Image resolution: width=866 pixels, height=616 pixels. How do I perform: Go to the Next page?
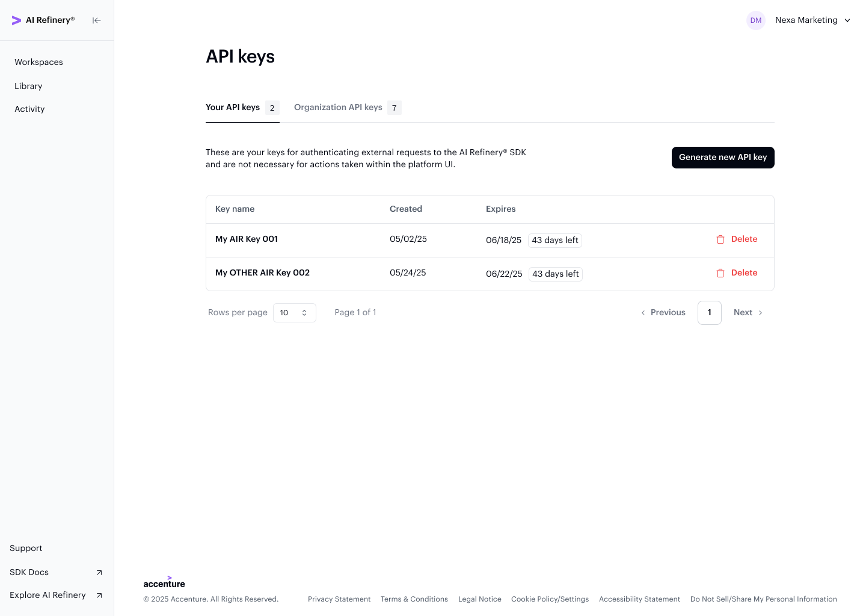(x=748, y=313)
